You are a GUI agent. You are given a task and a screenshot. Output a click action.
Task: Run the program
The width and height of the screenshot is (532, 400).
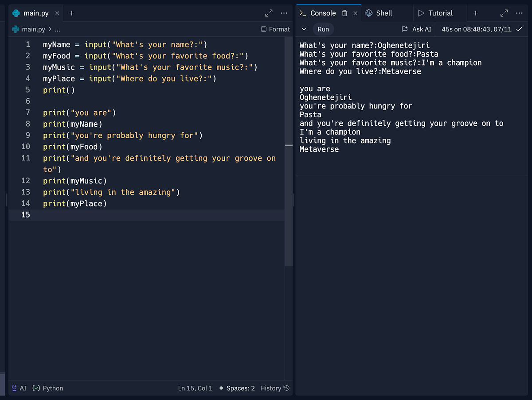click(323, 29)
